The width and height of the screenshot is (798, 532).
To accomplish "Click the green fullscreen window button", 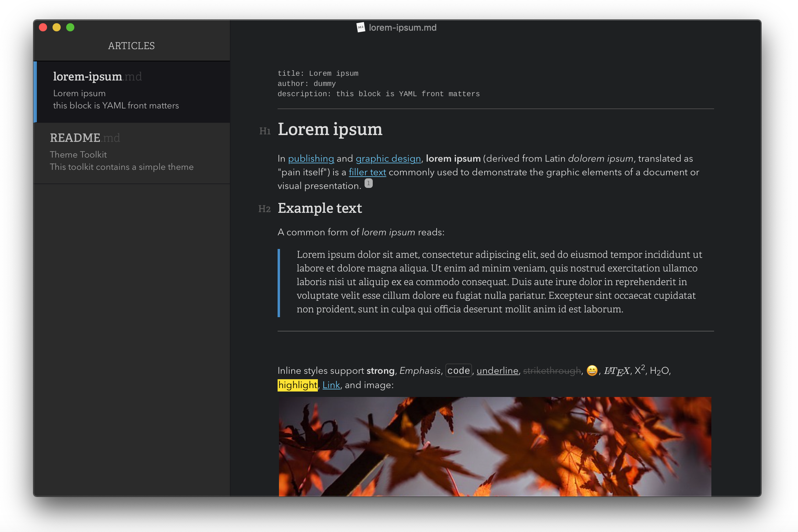I will tap(70, 28).
